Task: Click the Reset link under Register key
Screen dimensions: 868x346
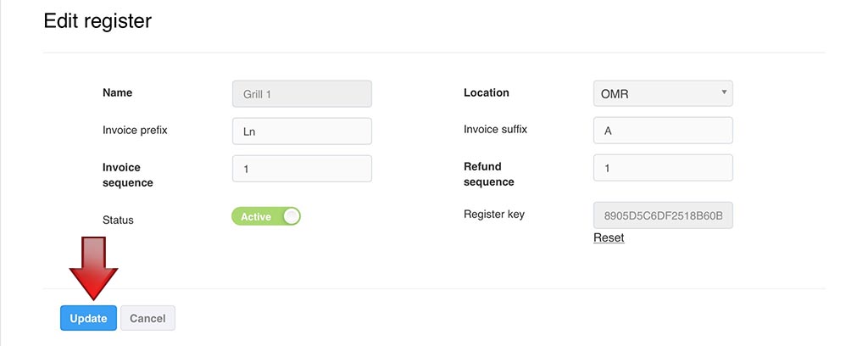Action: [609, 237]
